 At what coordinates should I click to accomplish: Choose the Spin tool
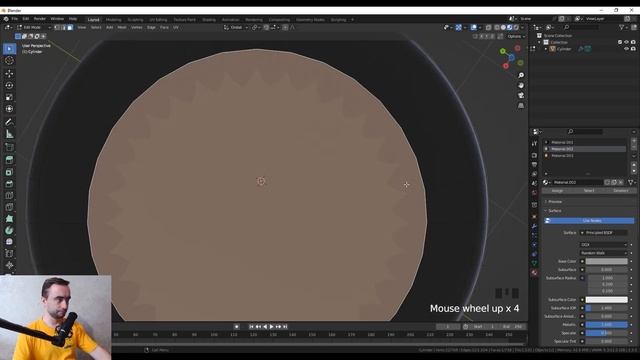tap(9, 231)
